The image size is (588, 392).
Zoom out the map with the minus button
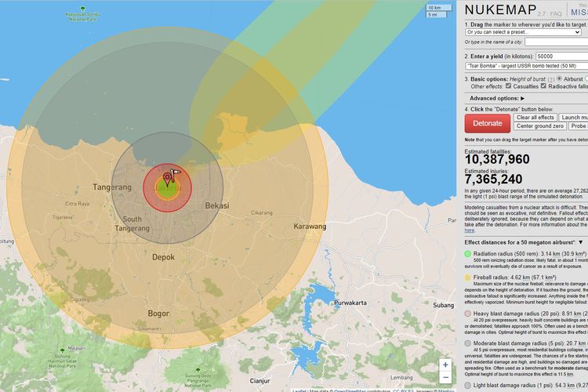445,379
